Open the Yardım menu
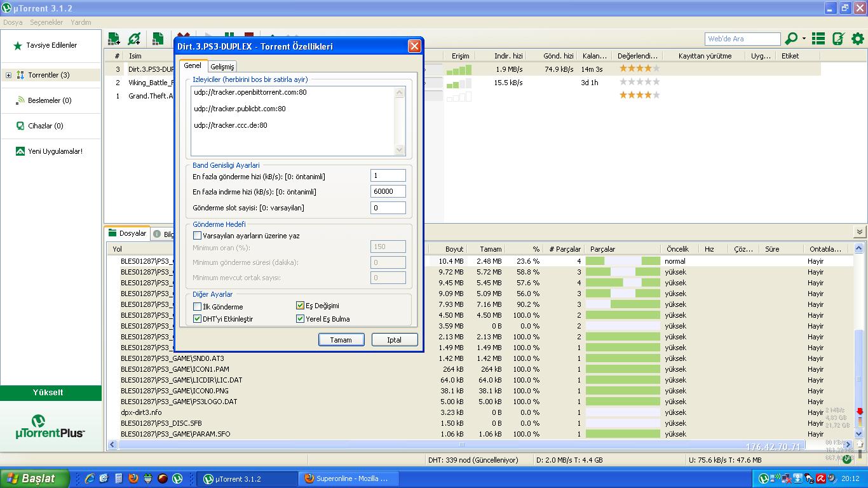Image resolution: width=868 pixels, height=488 pixels. 81,22
